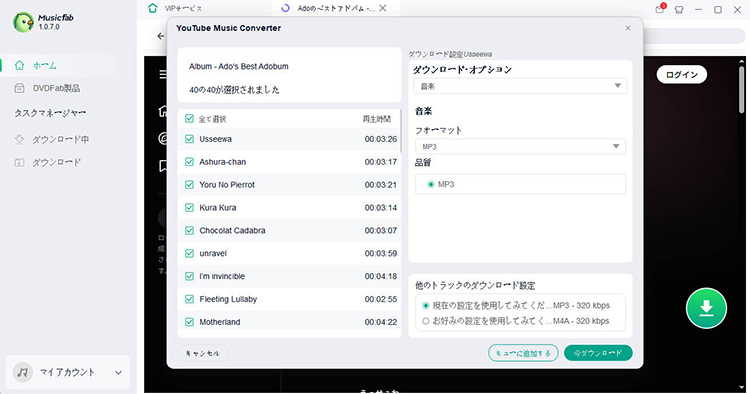Click the green floating download button
This screenshot has height=394, width=750.
[x=706, y=308]
